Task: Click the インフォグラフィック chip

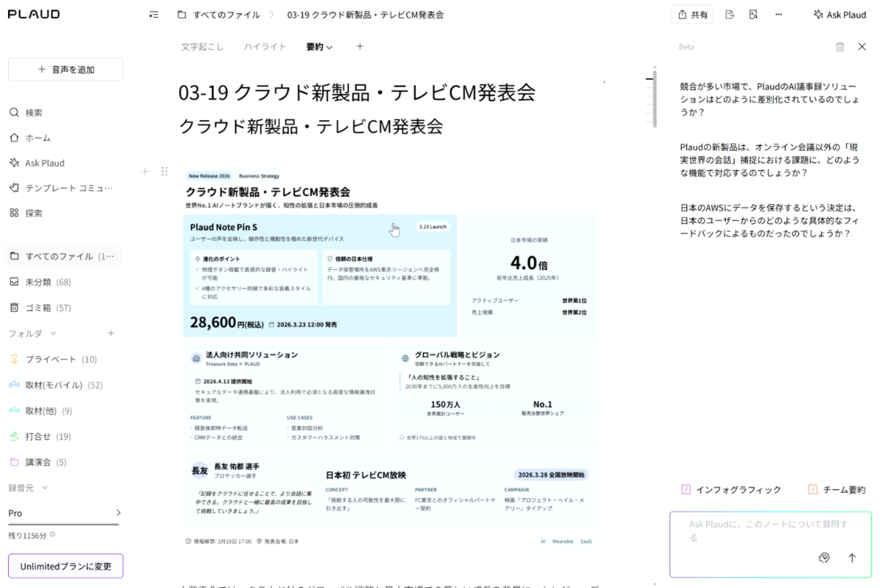Action: click(x=731, y=490)
